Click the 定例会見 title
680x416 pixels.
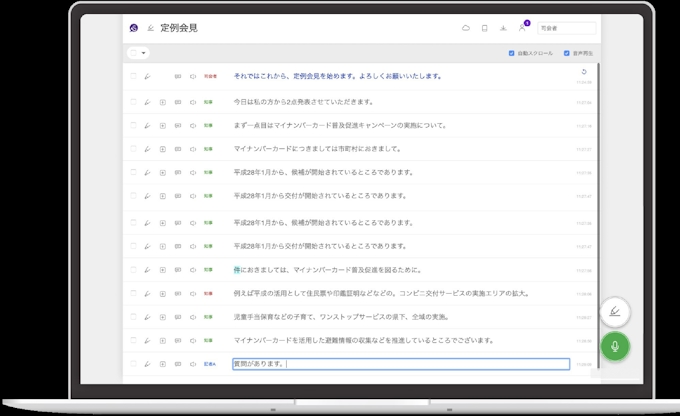179,28
